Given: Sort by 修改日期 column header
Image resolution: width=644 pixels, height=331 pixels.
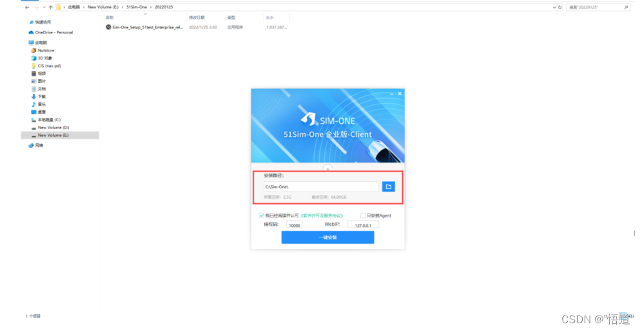Looking at the screenshot, I should [x=197, y=17].
